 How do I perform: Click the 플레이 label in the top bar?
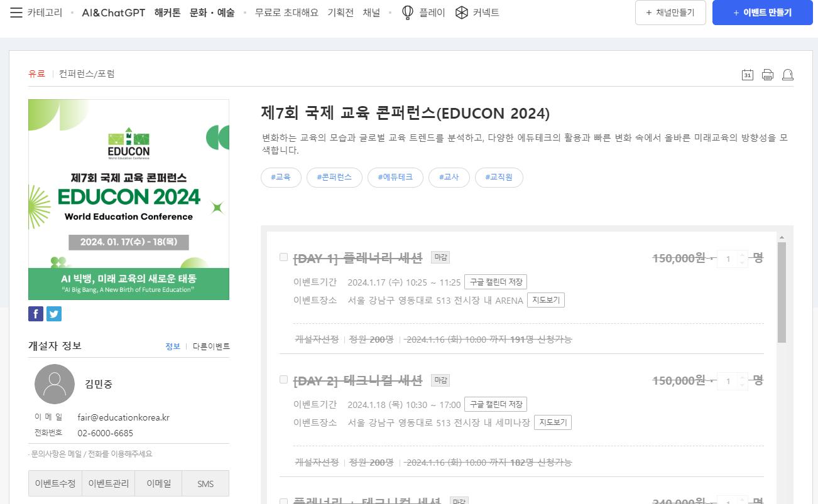(432, 13)
